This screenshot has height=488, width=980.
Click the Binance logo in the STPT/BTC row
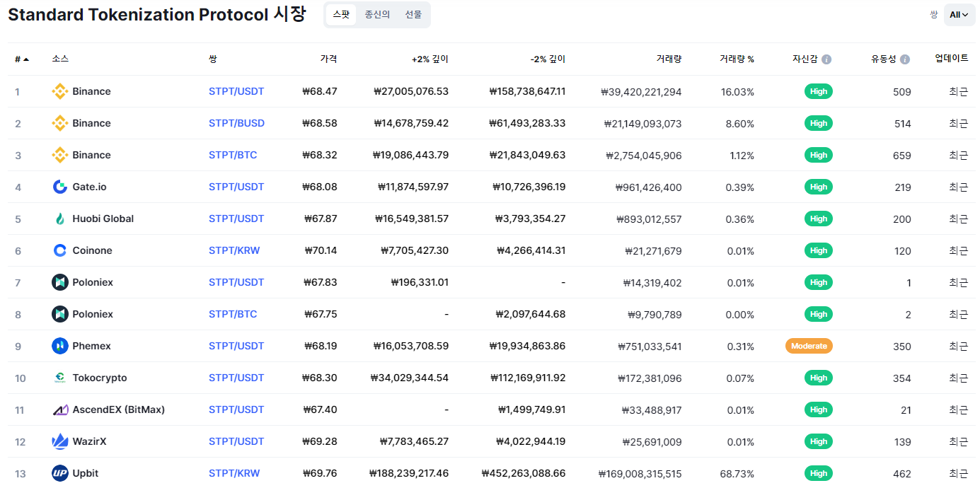point(60,155)
